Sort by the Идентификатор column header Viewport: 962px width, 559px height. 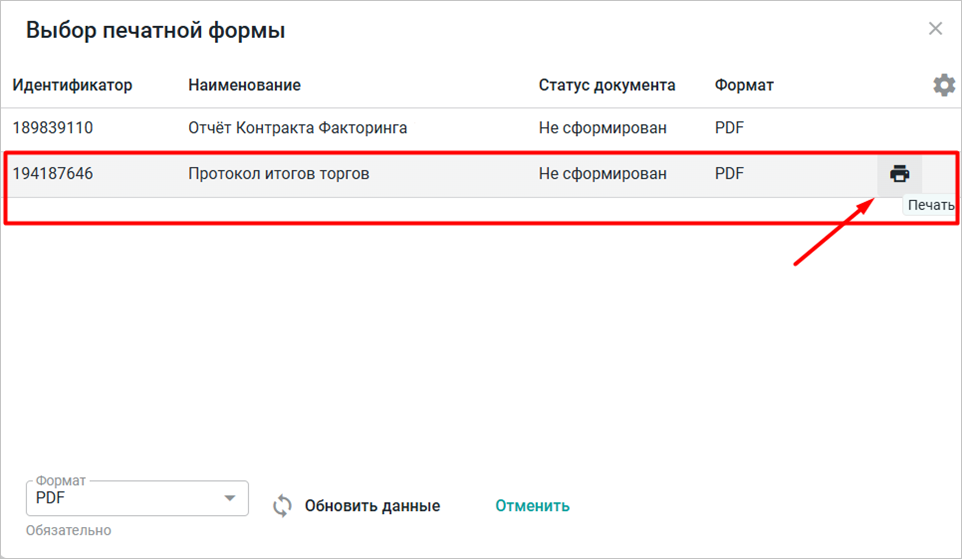tap(72, 85)
